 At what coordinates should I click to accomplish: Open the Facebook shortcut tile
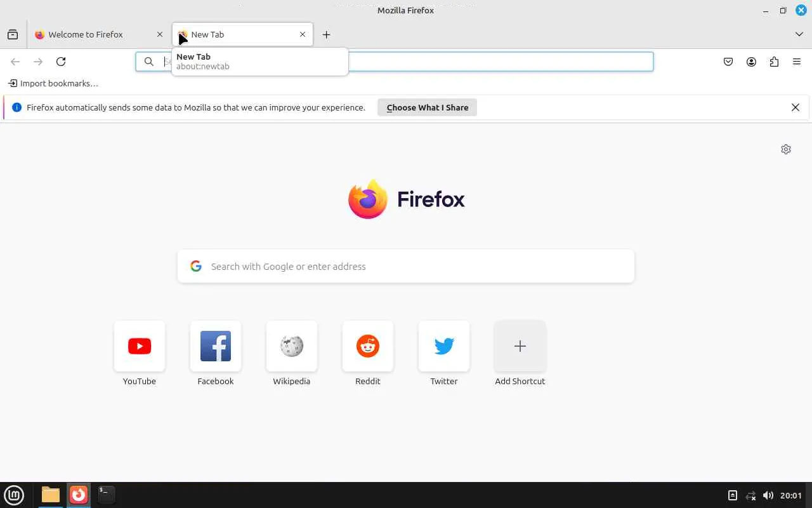pos(216,346)
